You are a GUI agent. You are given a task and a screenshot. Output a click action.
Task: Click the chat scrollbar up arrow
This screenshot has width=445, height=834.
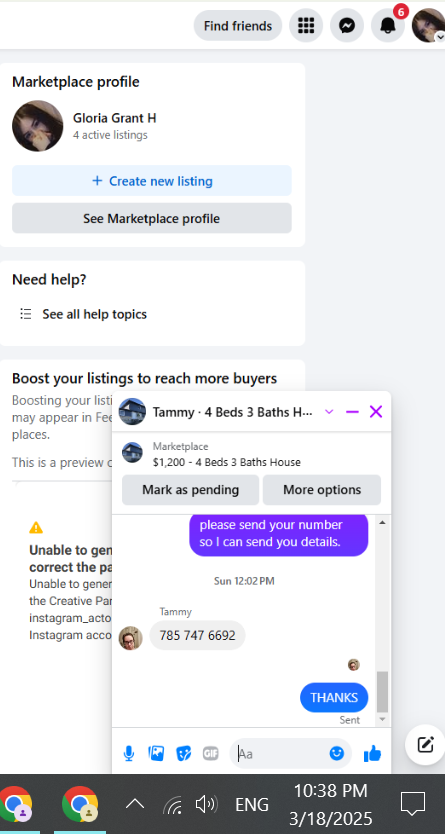[382, 523]
